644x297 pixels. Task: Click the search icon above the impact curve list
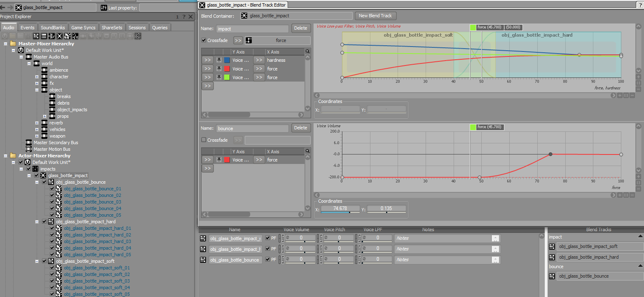(307, 51)
